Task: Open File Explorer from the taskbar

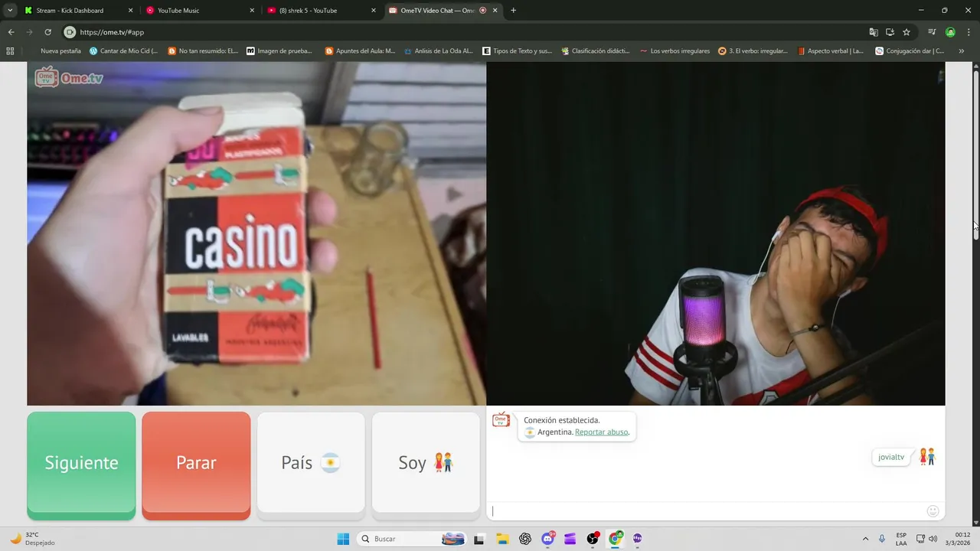Action: (502, 539)
